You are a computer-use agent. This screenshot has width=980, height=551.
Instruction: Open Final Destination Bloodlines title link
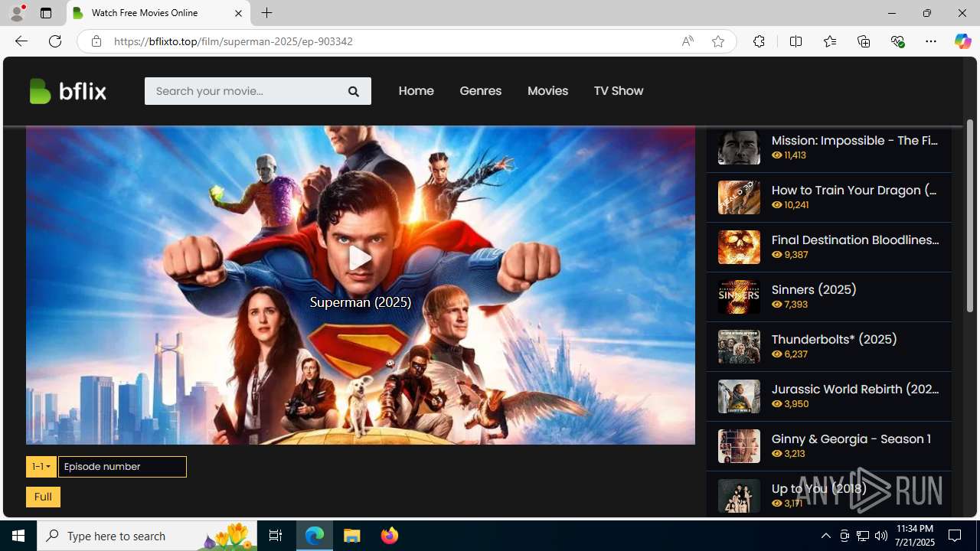click(x=854, y=240)
